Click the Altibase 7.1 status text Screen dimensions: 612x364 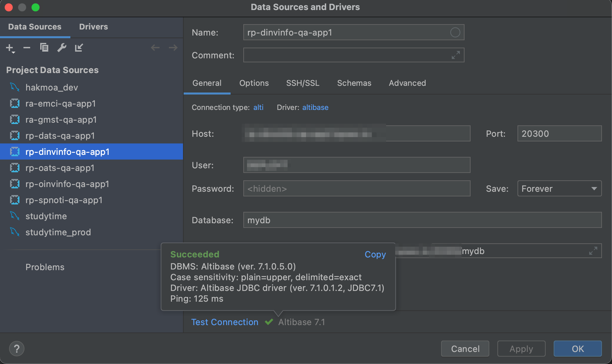(x=302, y=322)
